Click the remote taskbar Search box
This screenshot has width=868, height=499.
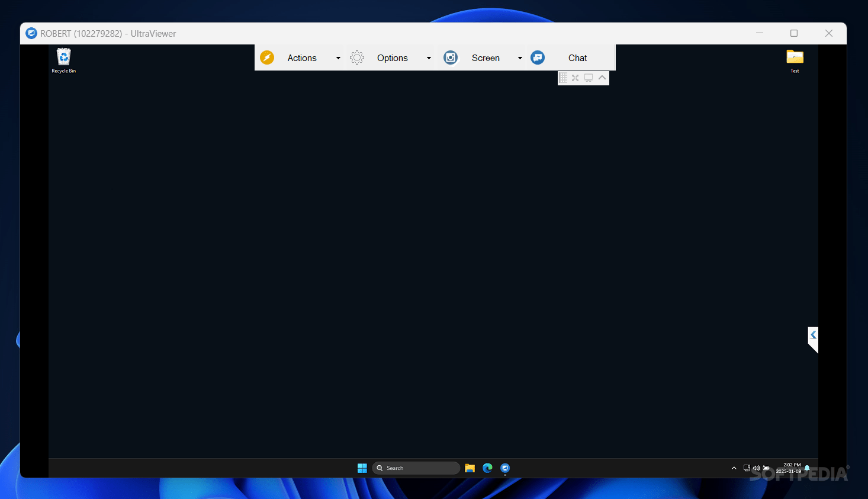416,468
